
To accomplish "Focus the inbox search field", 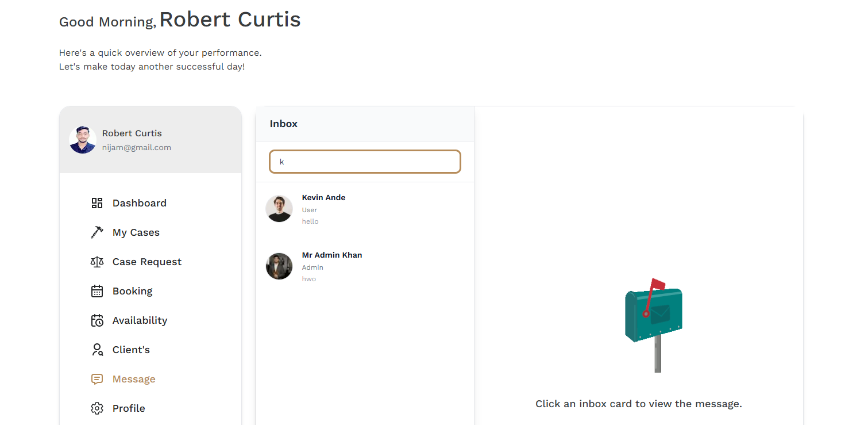I will [365, 162].
